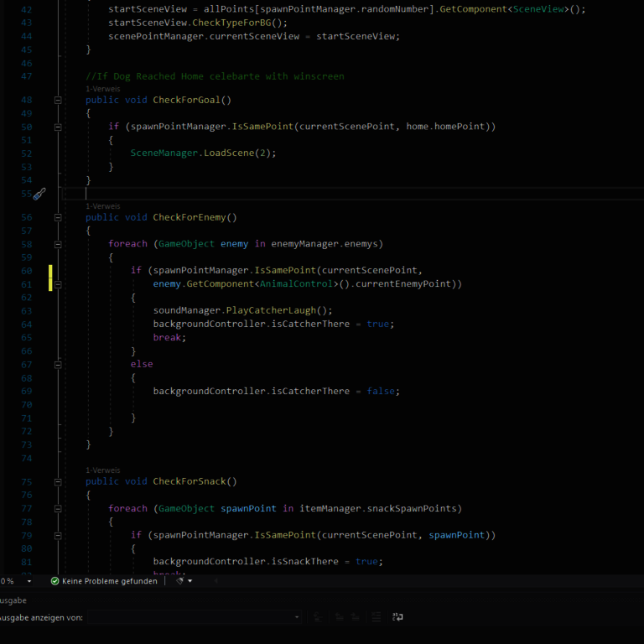Click the screwdriver quick actions icon on line 55
Image resolution: width=644 pixels, height=644 pixels.
(39, 194)
